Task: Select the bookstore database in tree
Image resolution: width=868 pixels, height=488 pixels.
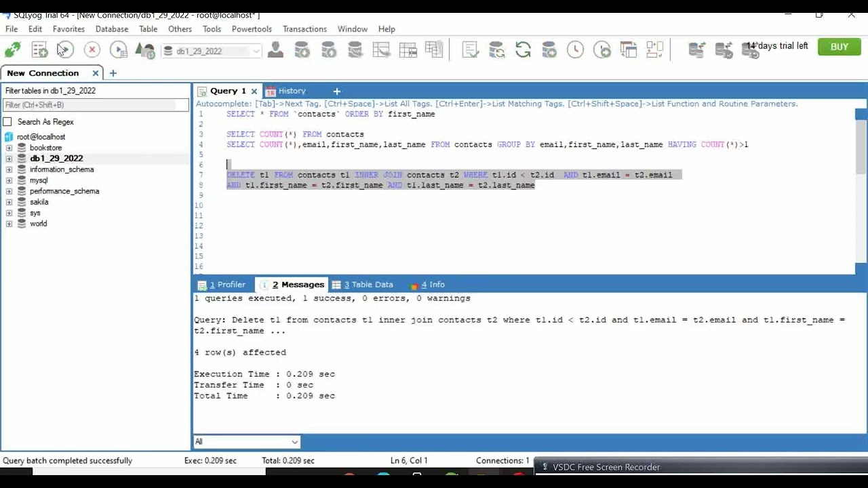Action: 45,148
